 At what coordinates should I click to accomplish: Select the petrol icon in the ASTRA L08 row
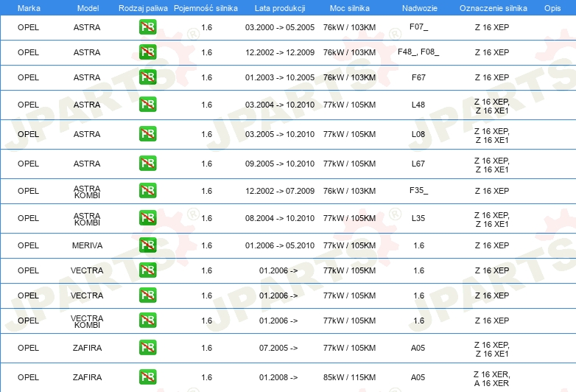point(147,134)
